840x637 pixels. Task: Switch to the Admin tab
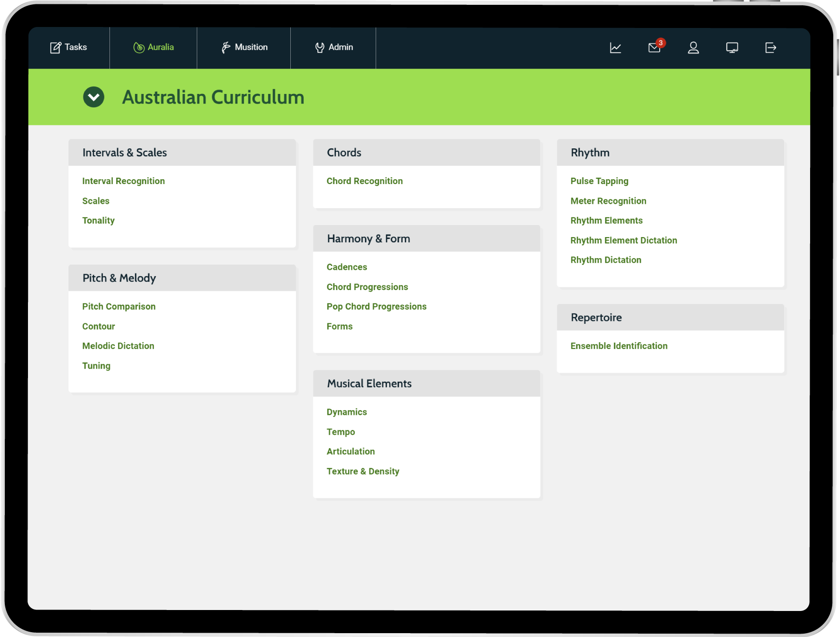[334, 48]
